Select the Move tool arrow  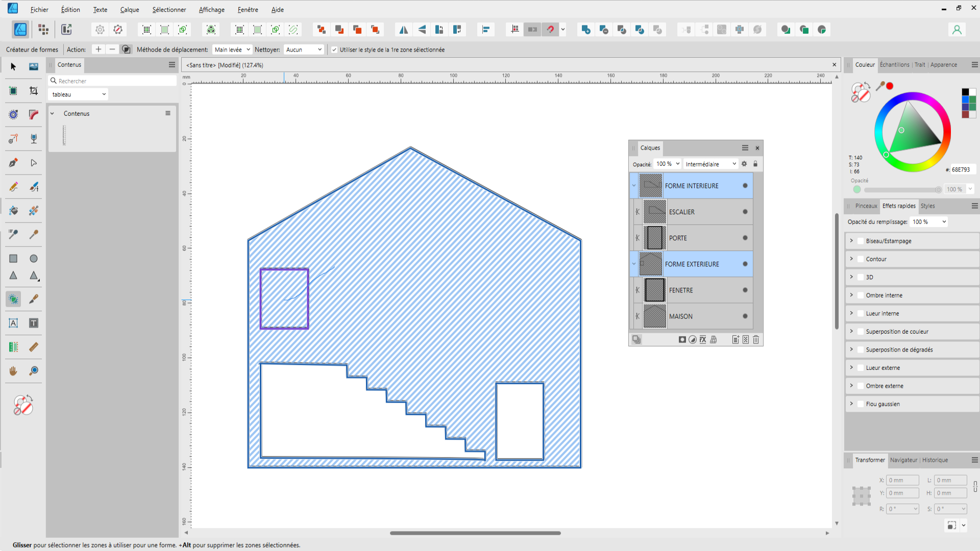pos(13,66)
